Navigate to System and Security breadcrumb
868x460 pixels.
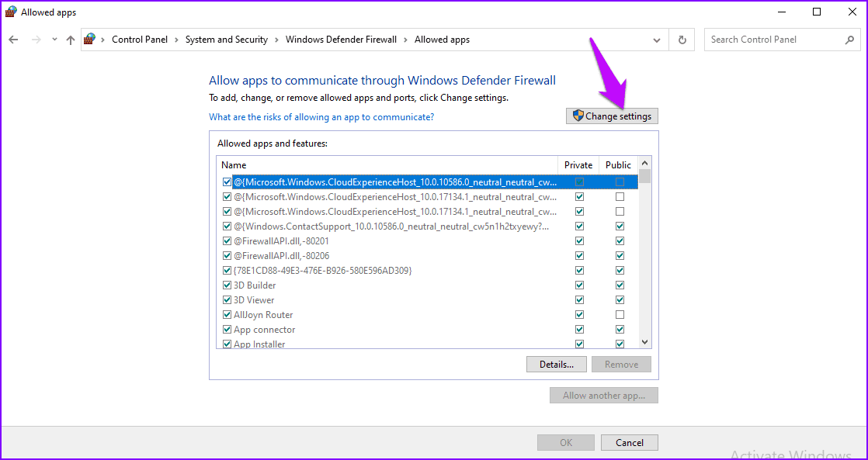(x=227, y=40)
